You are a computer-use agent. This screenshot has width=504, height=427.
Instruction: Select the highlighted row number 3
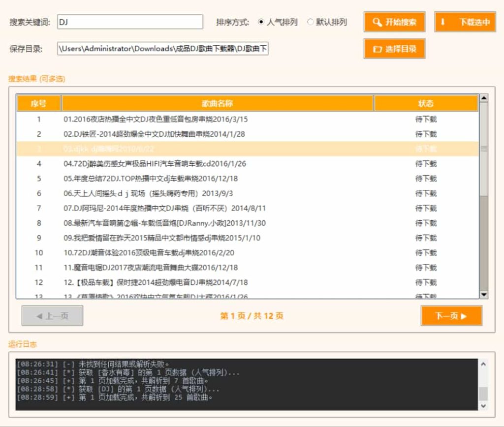(248, 149)
